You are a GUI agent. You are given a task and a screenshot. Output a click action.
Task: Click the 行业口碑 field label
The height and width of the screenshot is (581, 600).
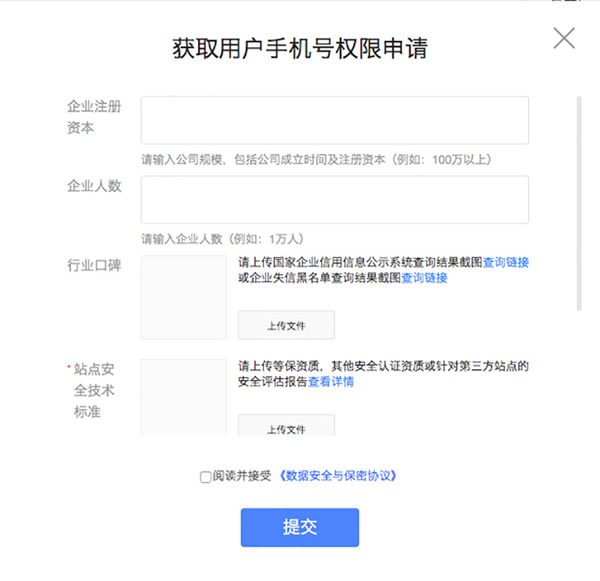coord(94,265)
